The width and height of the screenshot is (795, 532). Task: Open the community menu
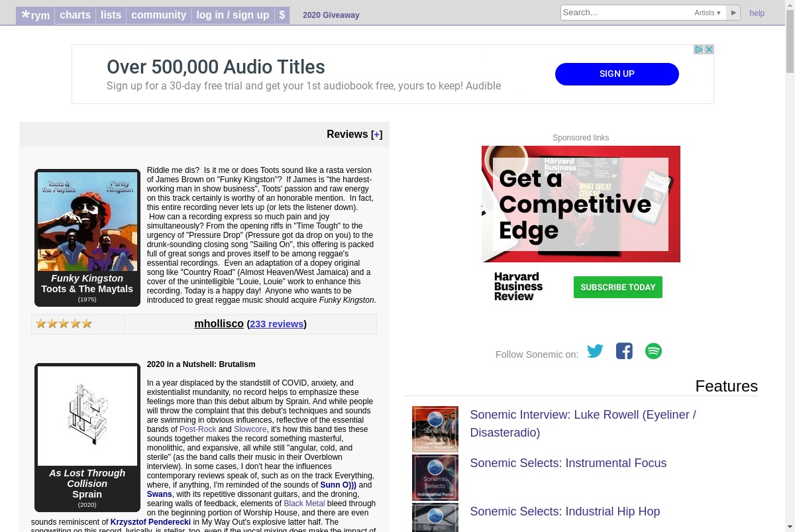[159, 15]
